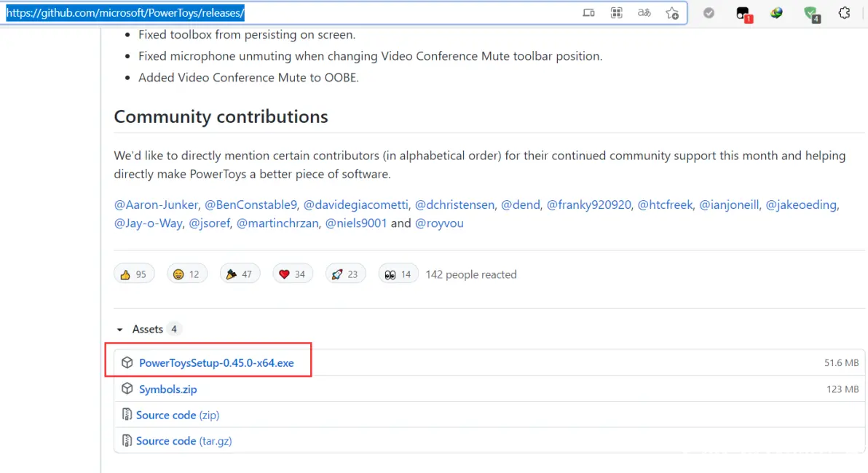Open @niels9001 contributor profile
868x473 pixels.
(355, 223)
